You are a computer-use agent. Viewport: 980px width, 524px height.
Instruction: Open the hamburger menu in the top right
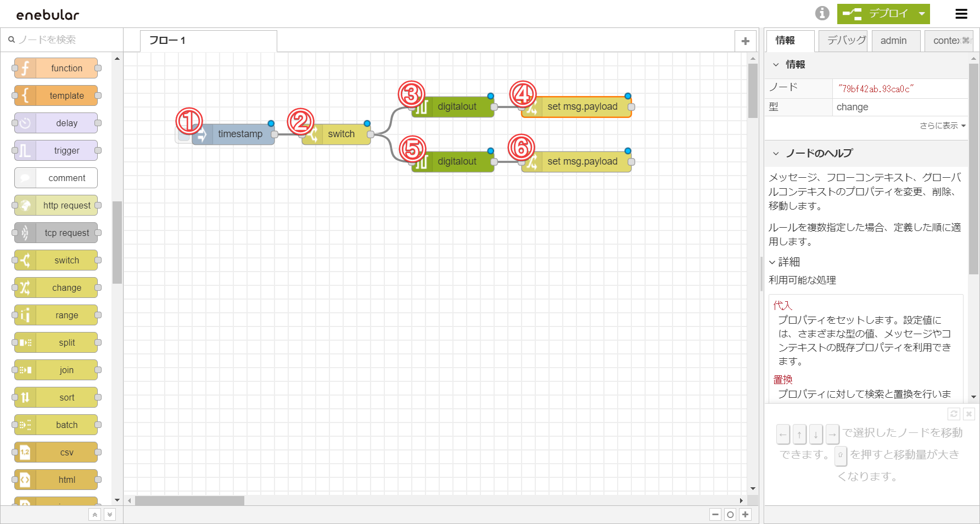coord(961,14)
